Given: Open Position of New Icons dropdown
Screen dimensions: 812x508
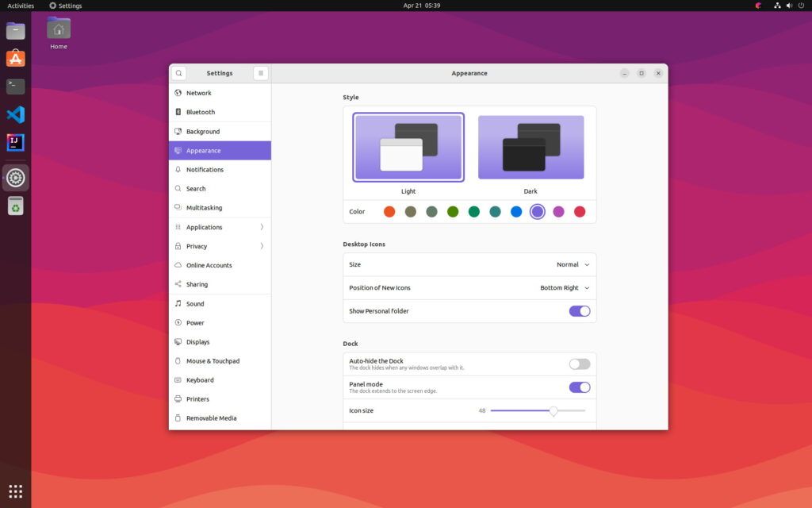Looking at the screenshot, I should pos(565,288).
